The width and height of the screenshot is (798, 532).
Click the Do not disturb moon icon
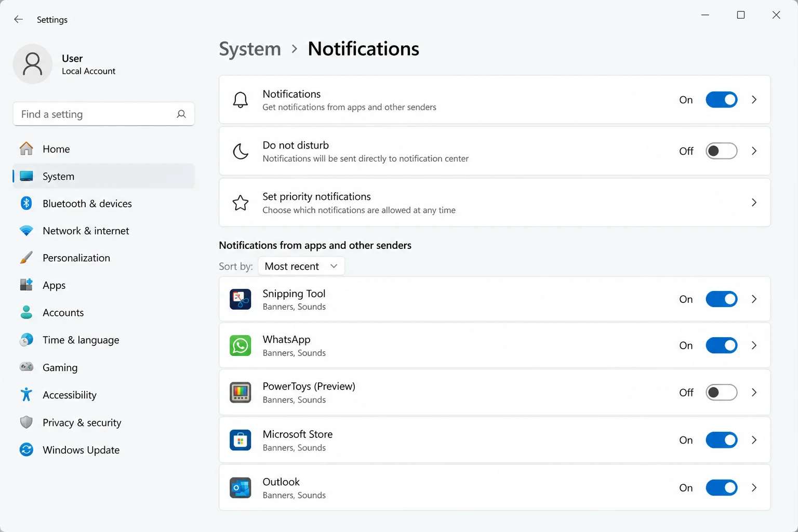[240, 151]
